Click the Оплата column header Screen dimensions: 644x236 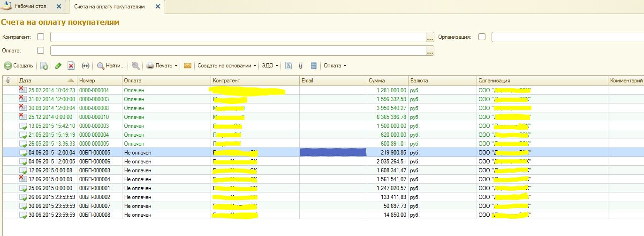167,81
